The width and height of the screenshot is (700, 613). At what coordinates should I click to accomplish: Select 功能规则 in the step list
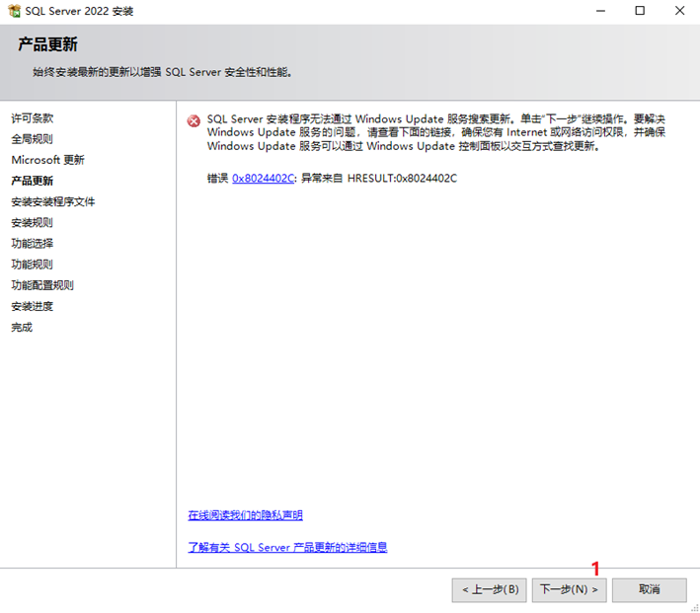33,265
